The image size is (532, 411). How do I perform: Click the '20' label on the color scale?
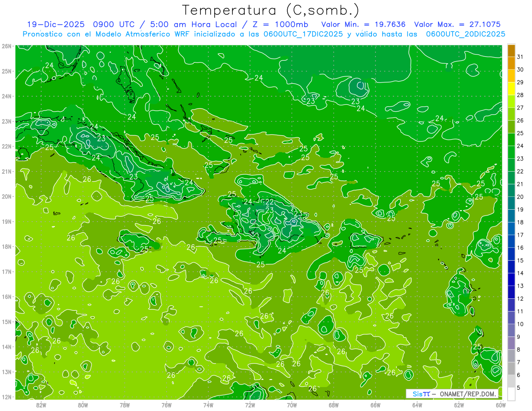click(x=520, y=197)
